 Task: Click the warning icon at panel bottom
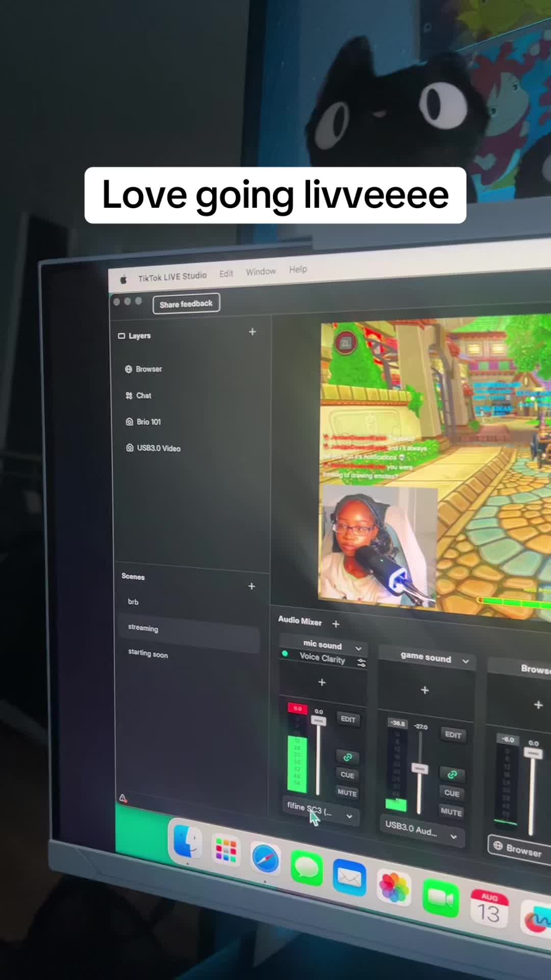click(123, 798)
